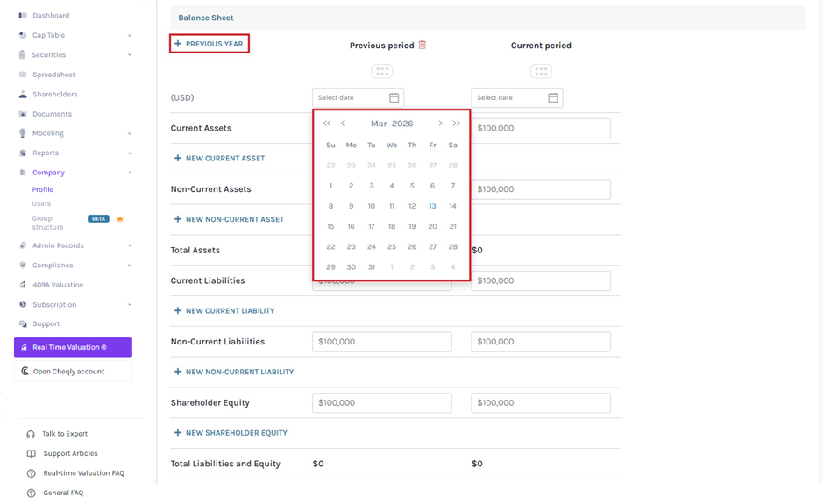Image resolution: width=824 pixels, height=504 pixels.
Task: Go to next month in calendar
Action: click(440, 124)
